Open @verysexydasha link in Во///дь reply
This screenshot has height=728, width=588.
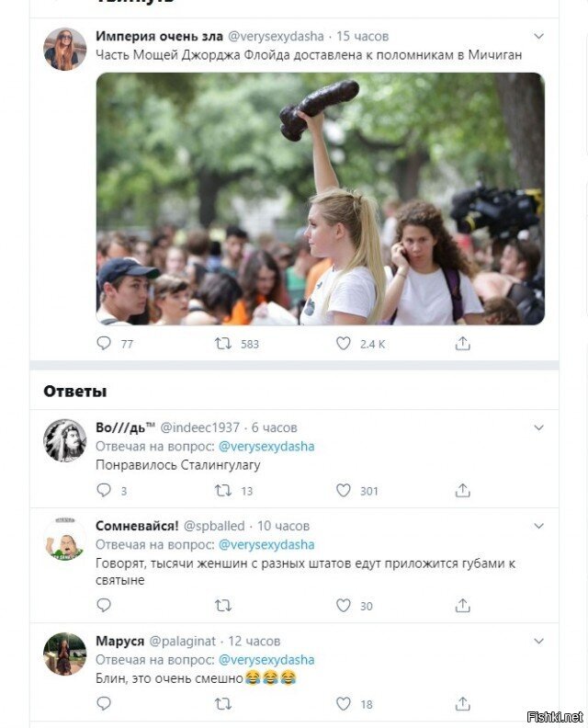(x=266, y=446)
